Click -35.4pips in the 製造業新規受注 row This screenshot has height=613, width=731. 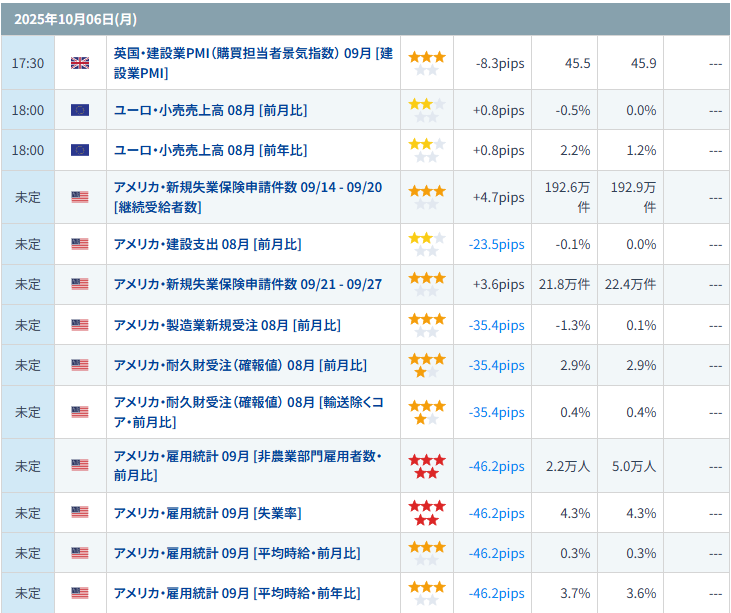(496, 325)
